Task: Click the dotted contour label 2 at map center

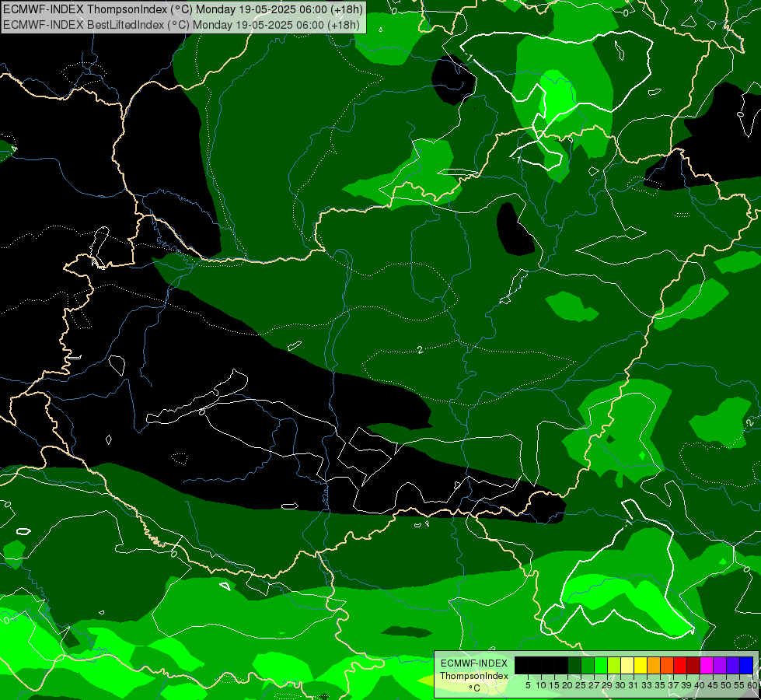Action: (x=421, y=350)
